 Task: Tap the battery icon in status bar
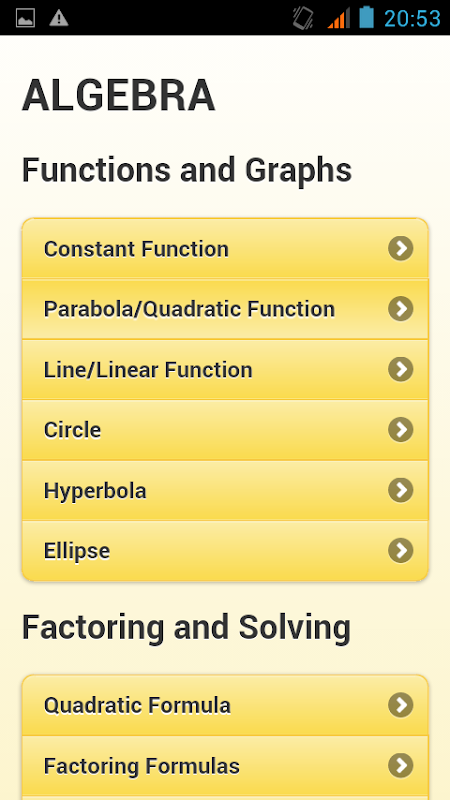click(x=366, y=17)
